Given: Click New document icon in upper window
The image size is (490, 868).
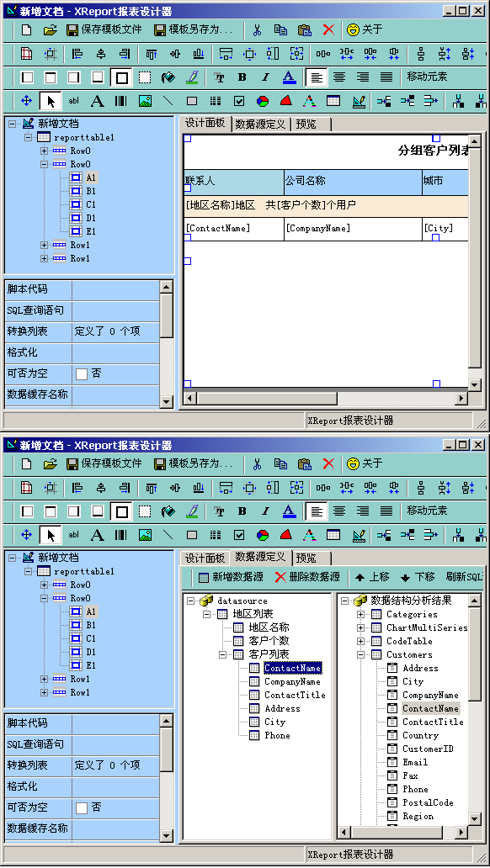Looking at the screenshot, I should [26, 30].
